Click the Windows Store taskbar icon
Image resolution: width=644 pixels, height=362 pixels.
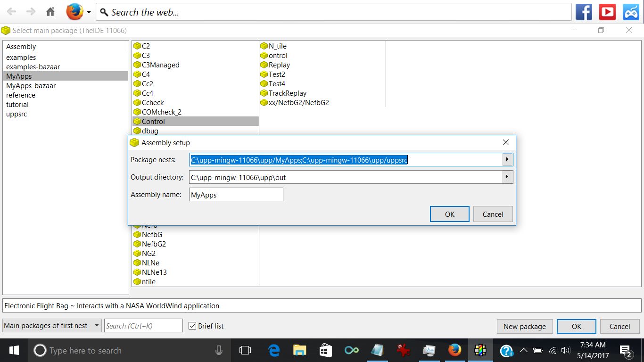pos(325,350)
